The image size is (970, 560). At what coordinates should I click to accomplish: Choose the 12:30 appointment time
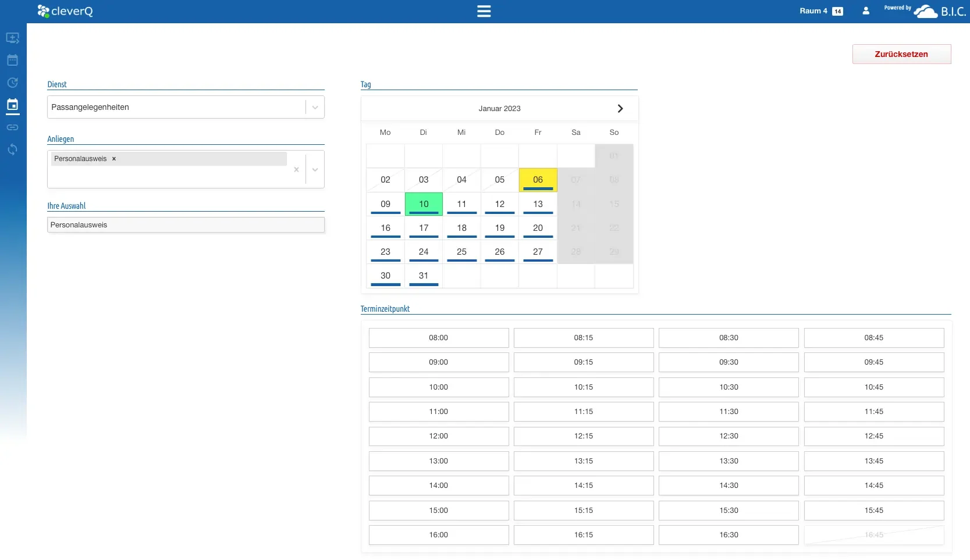coord(728,436)
